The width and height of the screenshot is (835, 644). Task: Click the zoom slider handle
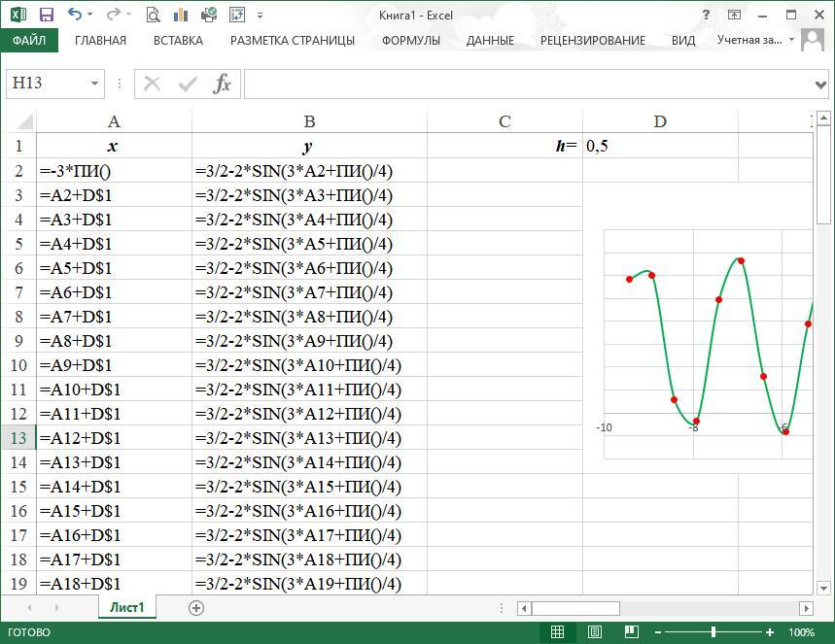pyautogui.click(x=713, y=632)
